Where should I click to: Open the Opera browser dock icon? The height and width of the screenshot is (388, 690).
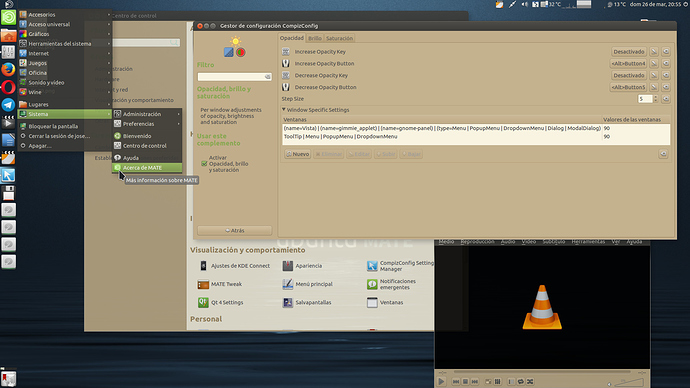[8, 87]
